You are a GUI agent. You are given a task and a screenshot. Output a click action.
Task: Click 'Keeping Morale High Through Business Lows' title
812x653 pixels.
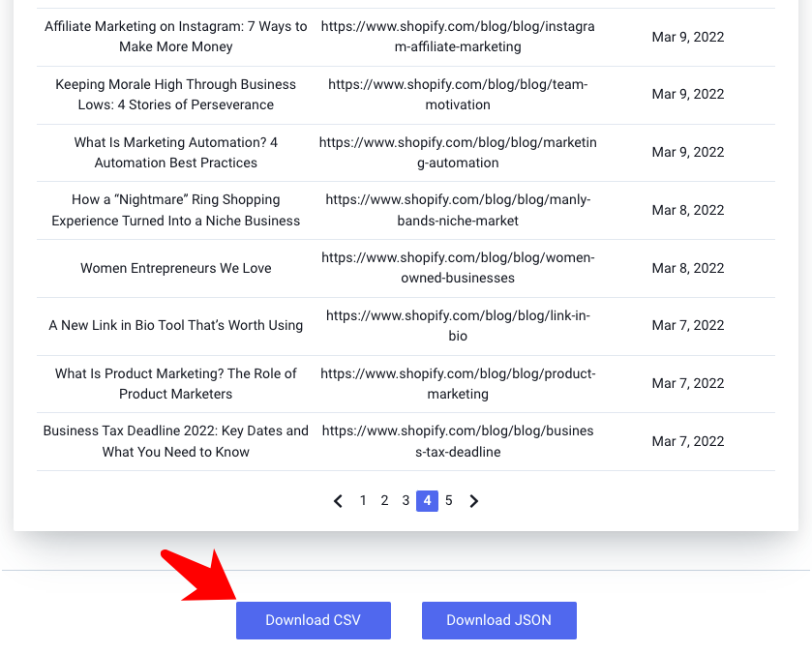click(x=176, y=95)
